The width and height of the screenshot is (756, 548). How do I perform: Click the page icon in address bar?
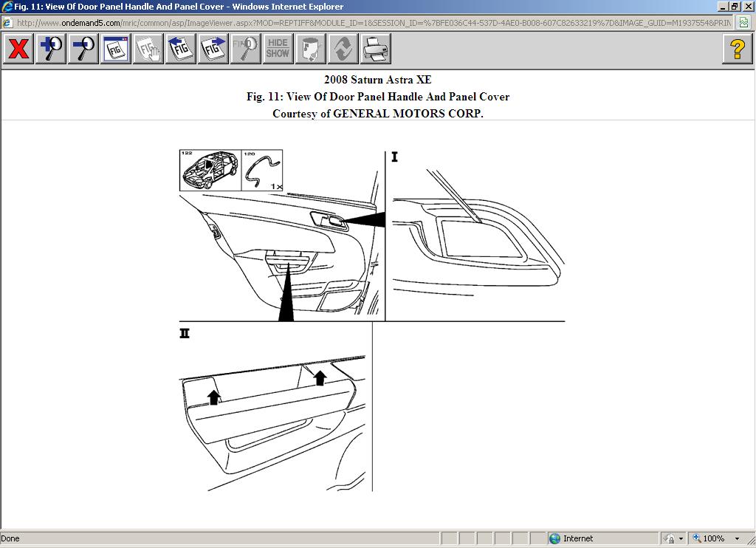pos(7,23)
